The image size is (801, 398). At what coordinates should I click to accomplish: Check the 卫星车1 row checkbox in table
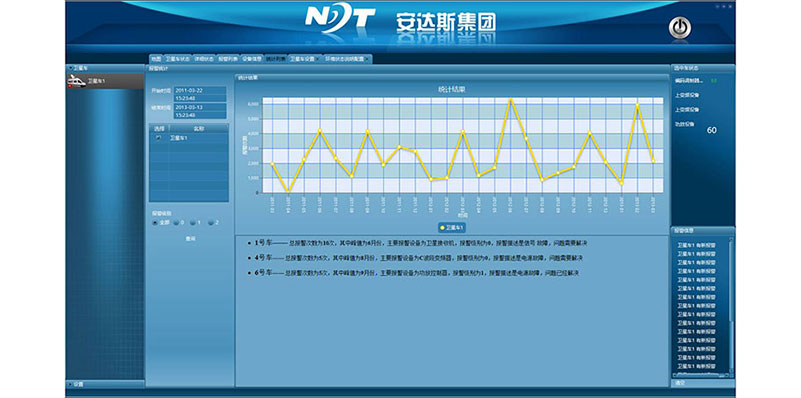(158, 138)
